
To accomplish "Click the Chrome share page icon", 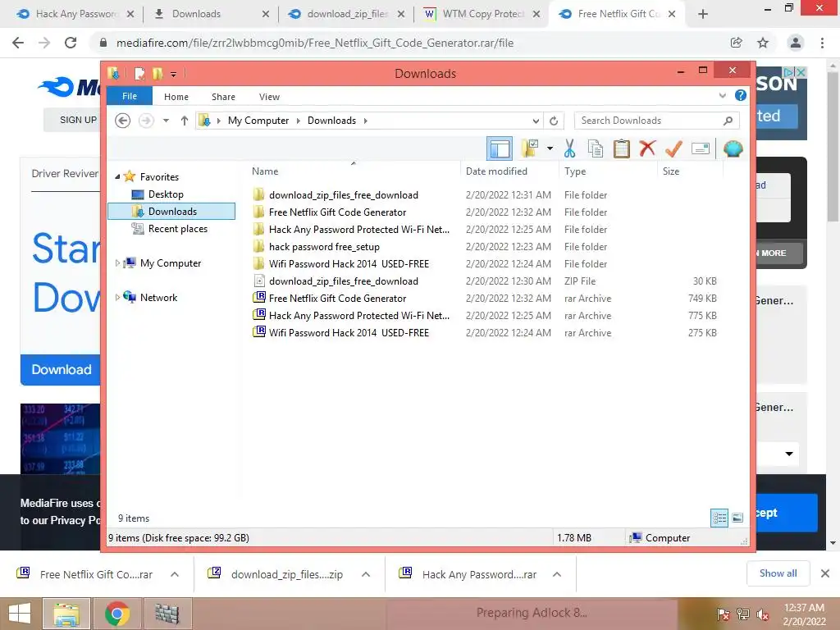I will (736, 43).
